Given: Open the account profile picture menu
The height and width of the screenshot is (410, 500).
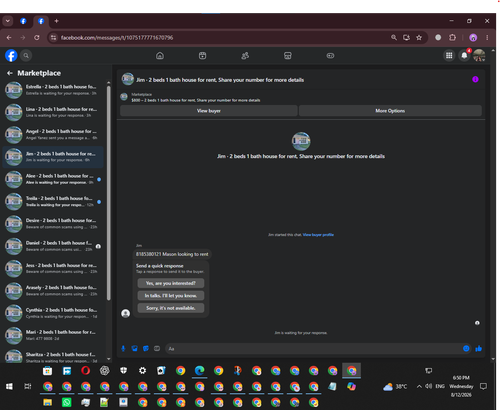Looking at the screenshot, I should click(x=479, y=56).
